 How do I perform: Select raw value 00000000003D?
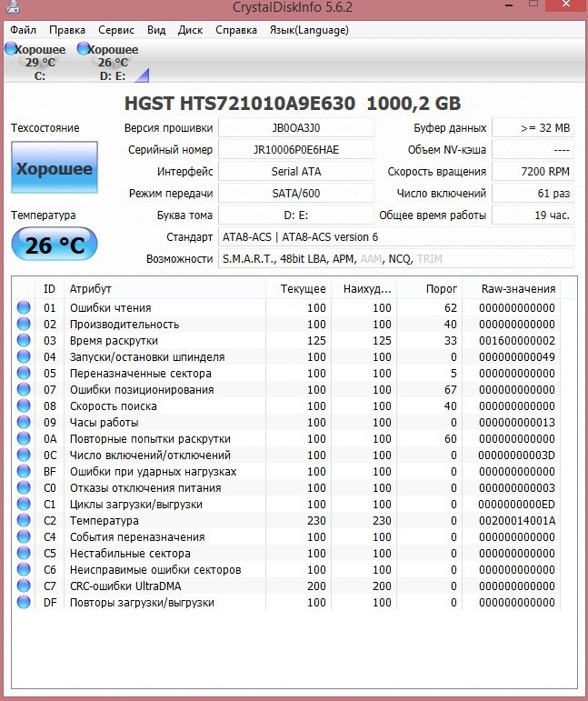516,456
